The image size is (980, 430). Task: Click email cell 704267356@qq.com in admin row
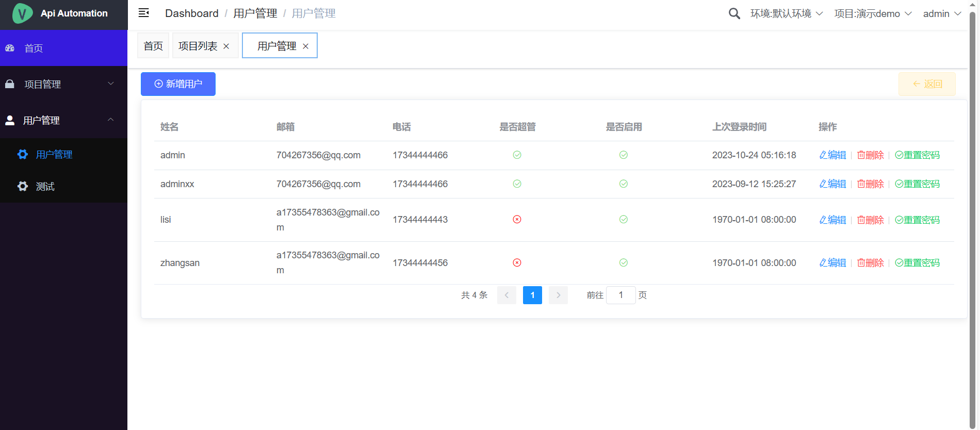pyautogui.click(x=318, y=155)
